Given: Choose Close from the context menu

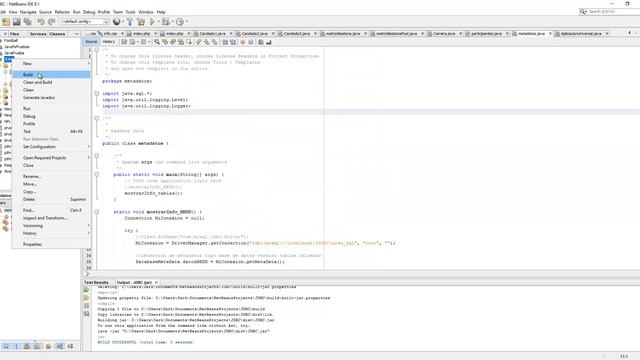Looking at the screenshot, I should click(51, 165).
